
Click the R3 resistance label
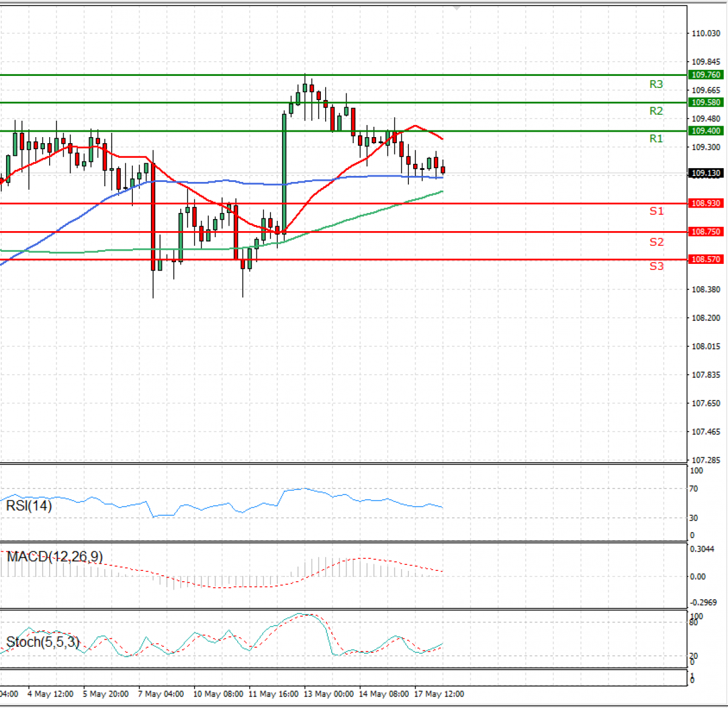click(x=656, y=84)
